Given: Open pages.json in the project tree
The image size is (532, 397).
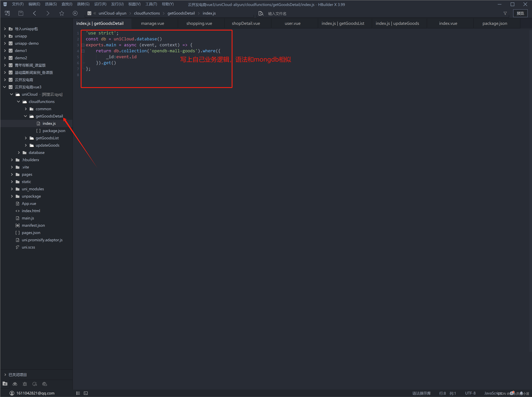Looking at the screenshot, I should [x=31, y=233].
